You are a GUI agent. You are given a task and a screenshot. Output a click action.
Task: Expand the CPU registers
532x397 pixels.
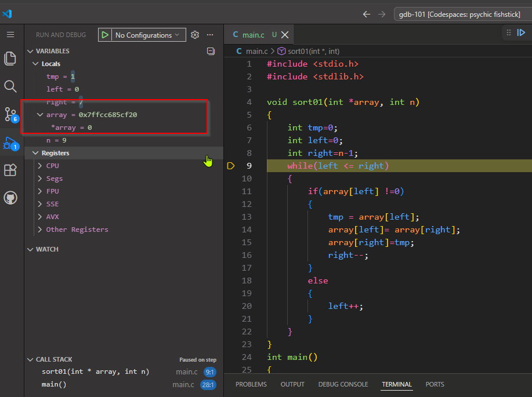tap(40, 166)
